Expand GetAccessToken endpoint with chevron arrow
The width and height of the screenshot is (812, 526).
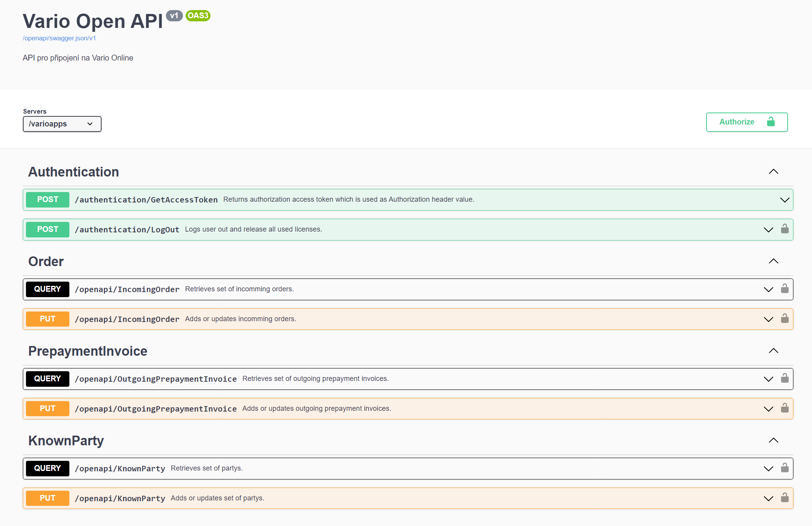click(x=784, y=200)
